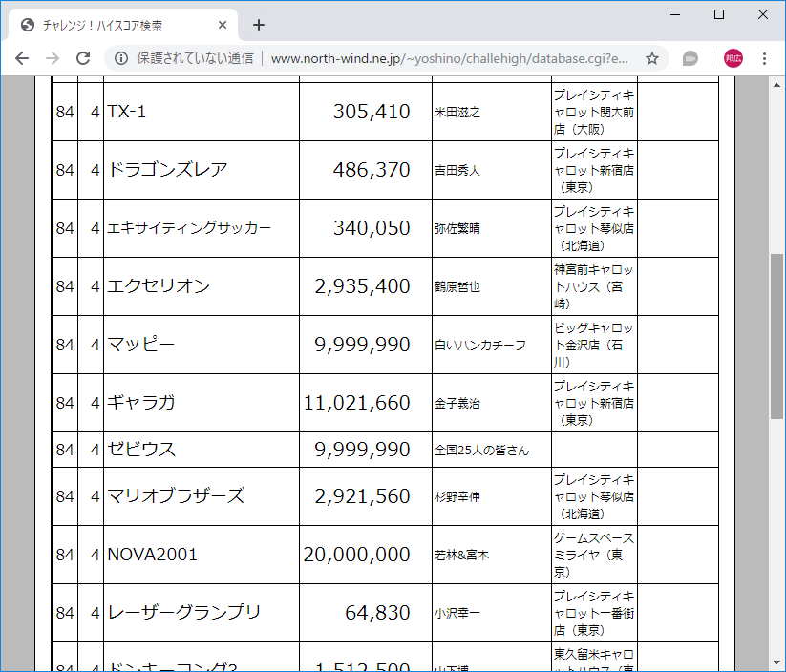Click player name 金子義治
Viewport: 786px width, 672px height.
pyautogui.click(x=457, y=403)
